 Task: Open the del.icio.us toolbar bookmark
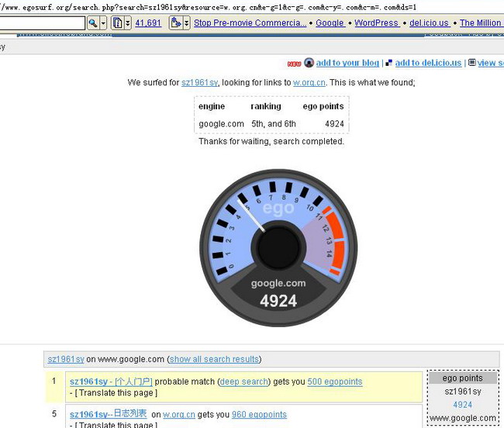click(430, 23)
